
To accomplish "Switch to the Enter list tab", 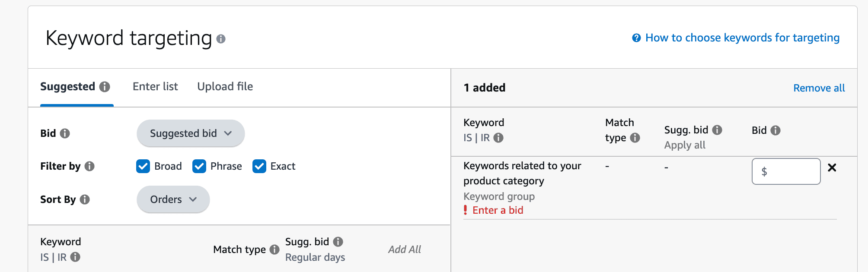I will click(155, 86).
